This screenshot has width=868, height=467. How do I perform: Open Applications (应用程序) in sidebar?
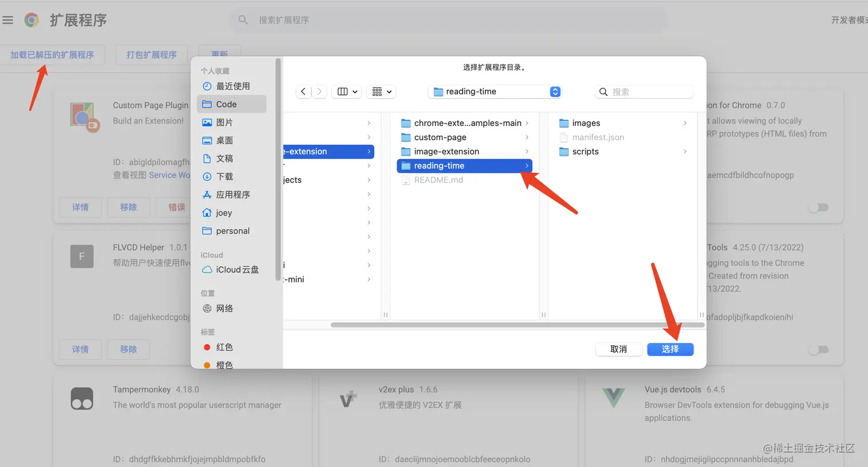(231, 195)
